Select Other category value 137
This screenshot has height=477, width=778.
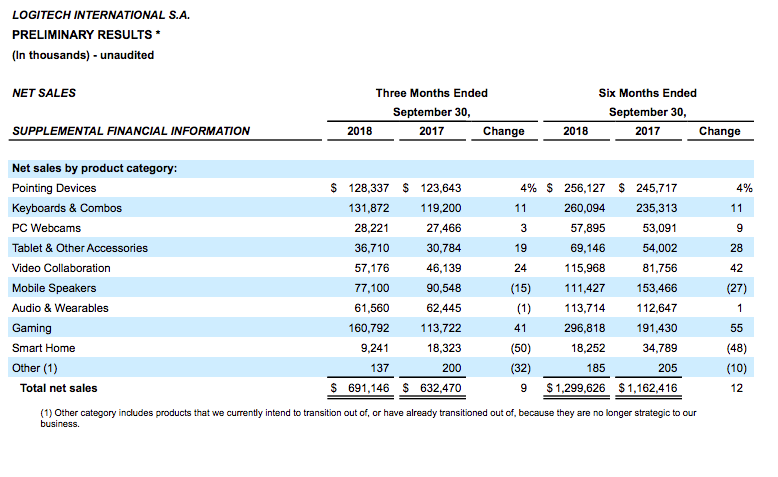(x=380, y=368)
